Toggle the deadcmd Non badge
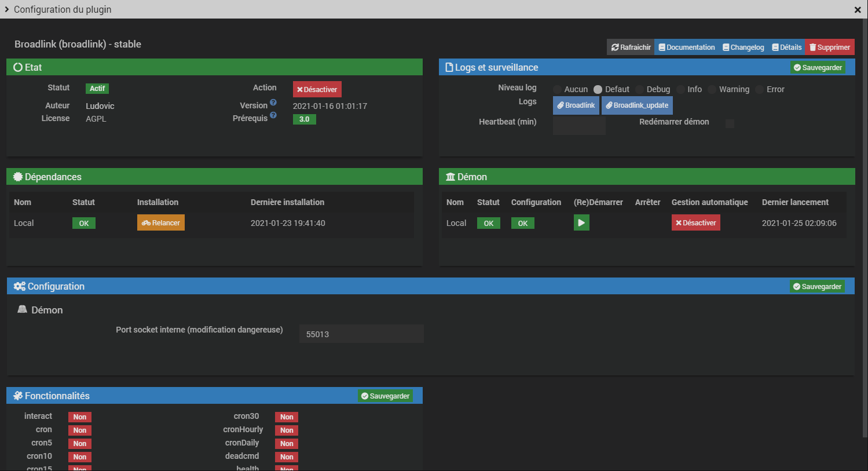Screen dimensions: 868x471 287,457
